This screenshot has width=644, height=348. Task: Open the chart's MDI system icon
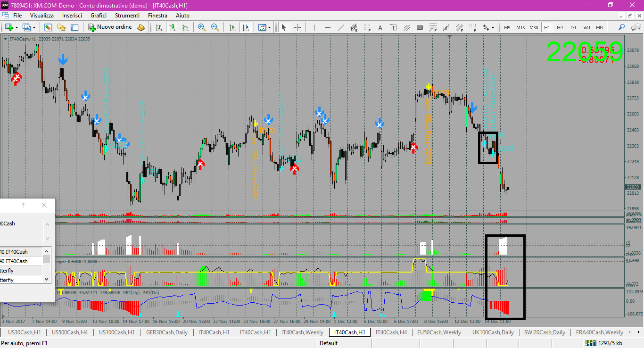(6, 16)
